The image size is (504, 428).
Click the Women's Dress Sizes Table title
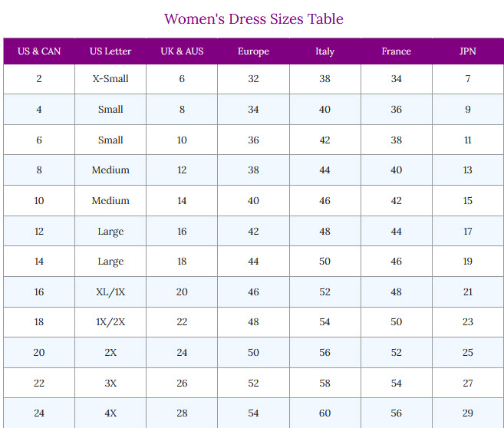coord(254,18)
